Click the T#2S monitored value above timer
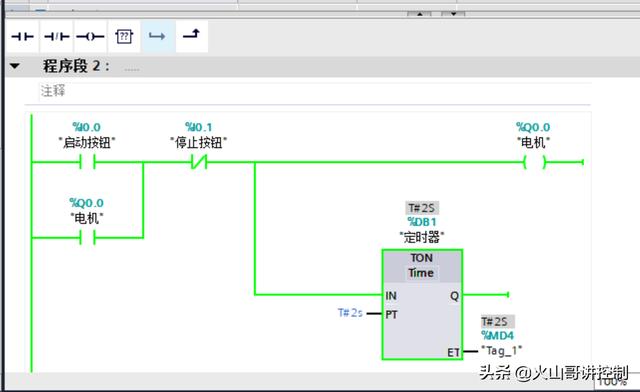The height and width of the screenshot is (392, 640). (422, 208)
